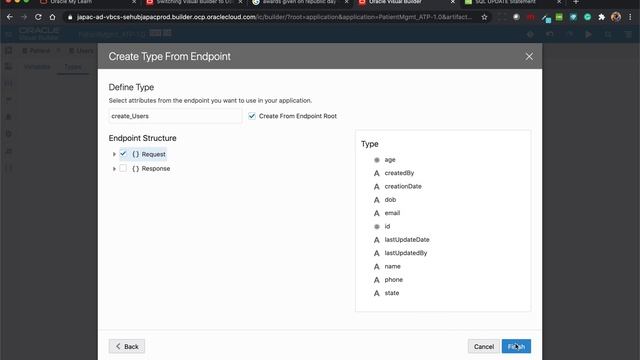The image size is (640, 360).
Task: Open the Types tab behind the dialog
Action: pos(73,67)
